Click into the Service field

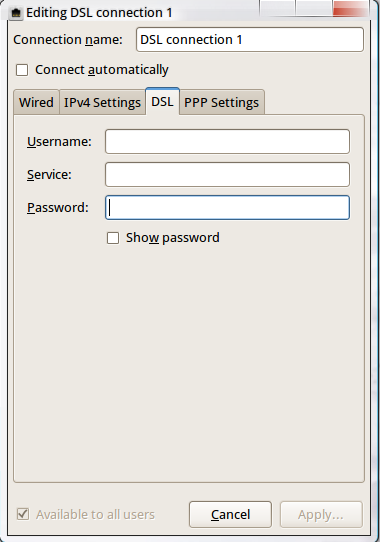[x=227, y=175]
